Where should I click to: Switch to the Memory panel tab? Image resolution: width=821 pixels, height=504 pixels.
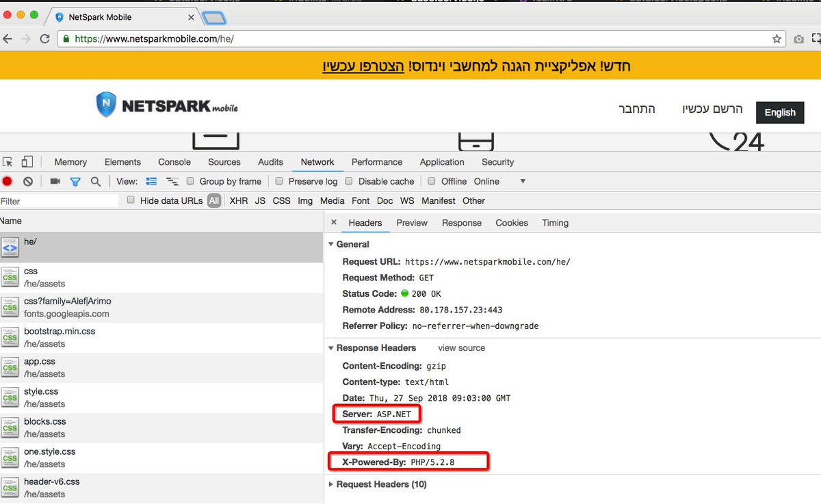tap(70, 162)
